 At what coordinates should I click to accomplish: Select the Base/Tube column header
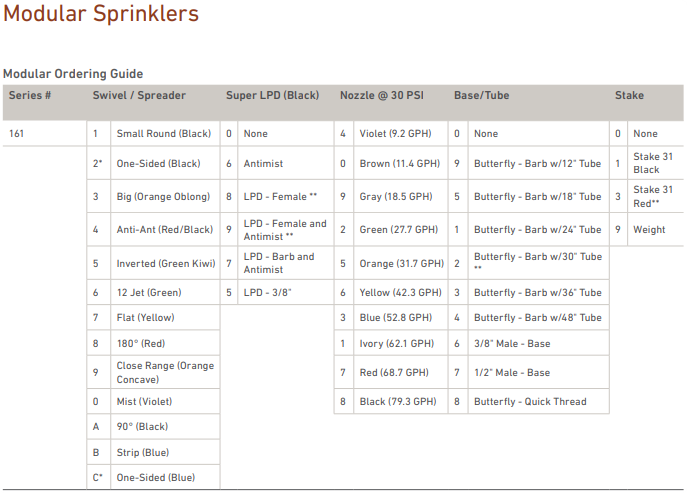point(482,96)
